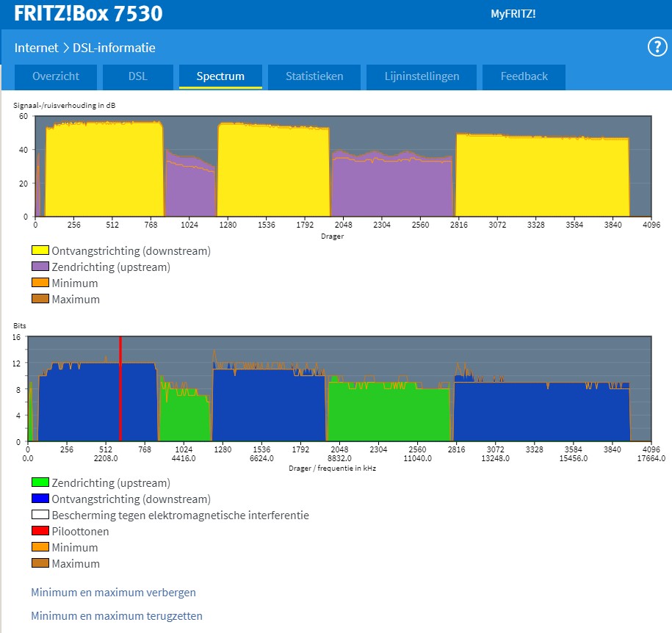Click Minimum en maximum terugzetten link
The height and width of the screenshot is (633, 672).
[x=116, y=616]
